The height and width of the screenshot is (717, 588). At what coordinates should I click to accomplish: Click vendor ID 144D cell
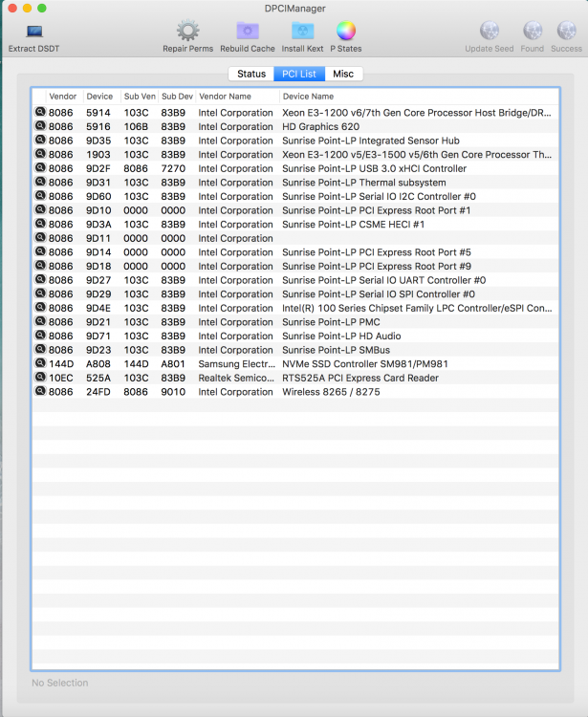[61, 364]
